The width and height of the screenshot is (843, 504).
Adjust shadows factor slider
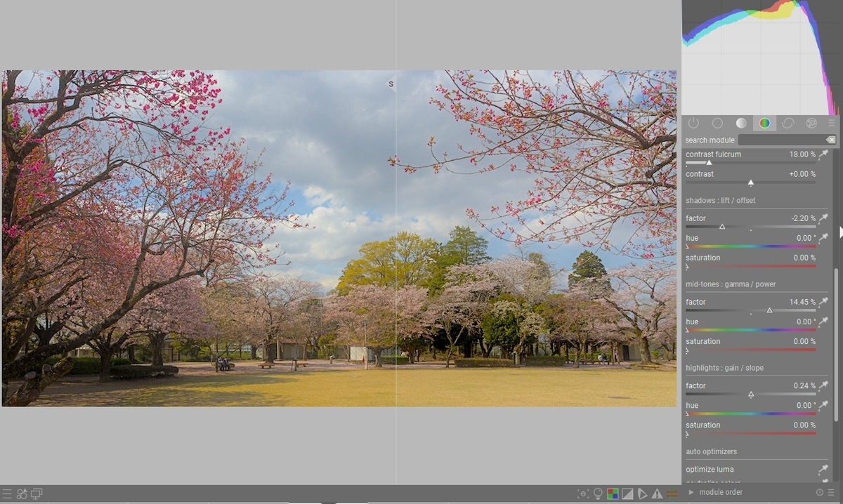coord(750,227)
